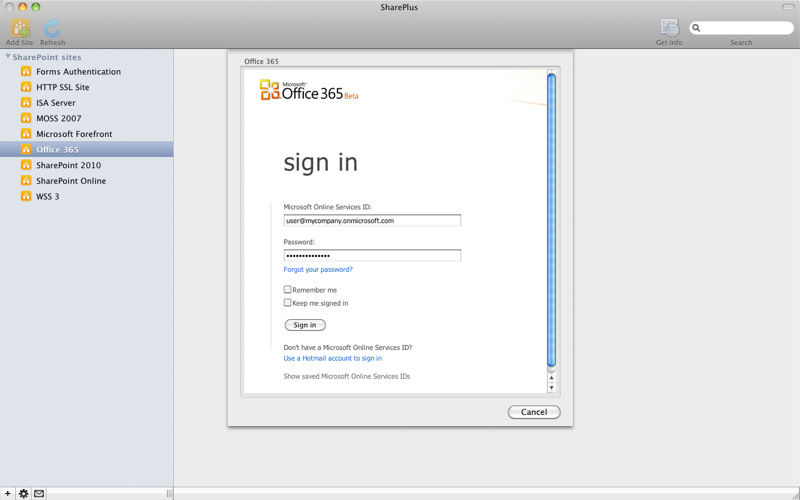Click the Cancel button
Screen dimensions: 800x500
tap(534, 412)
